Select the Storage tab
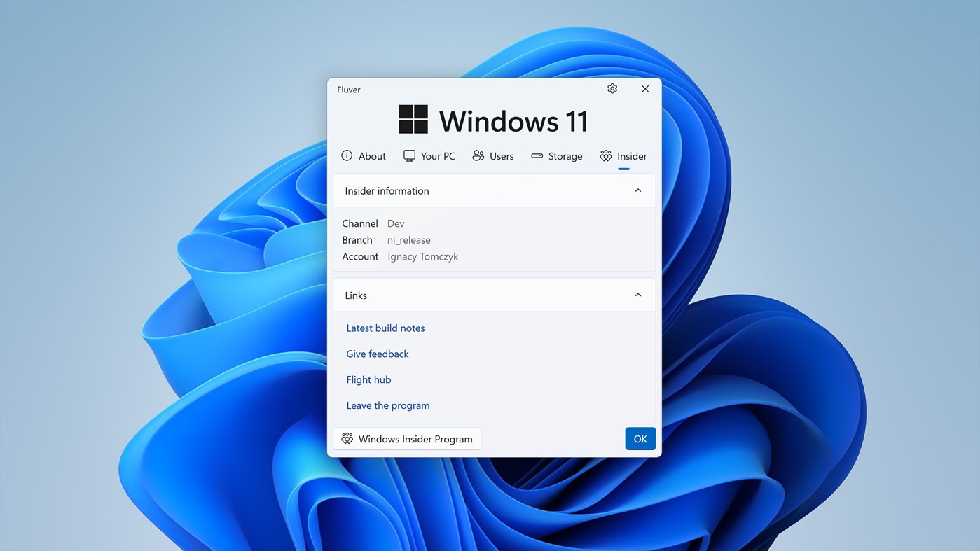Viewport: 980px width, 551px height. click(557, 156)
